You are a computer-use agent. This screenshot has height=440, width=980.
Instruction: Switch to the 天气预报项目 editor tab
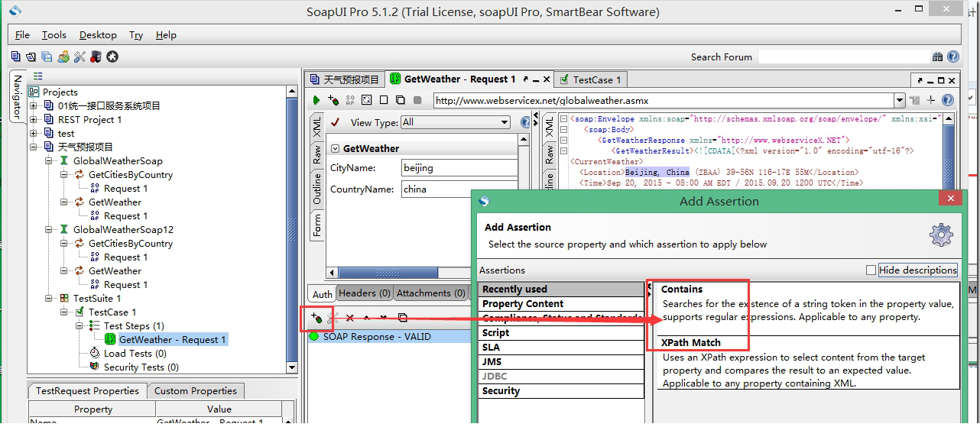pos(344,79)
